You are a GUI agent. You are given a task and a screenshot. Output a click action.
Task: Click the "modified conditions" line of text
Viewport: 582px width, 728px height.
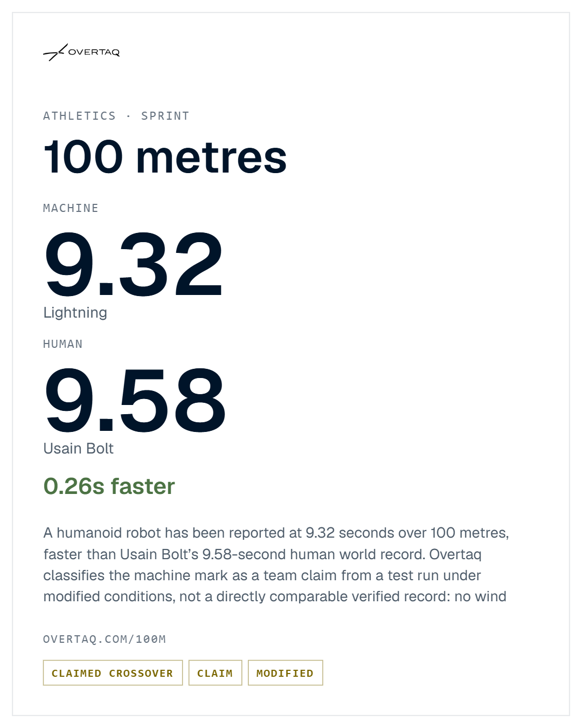click(x=275, y=596)
